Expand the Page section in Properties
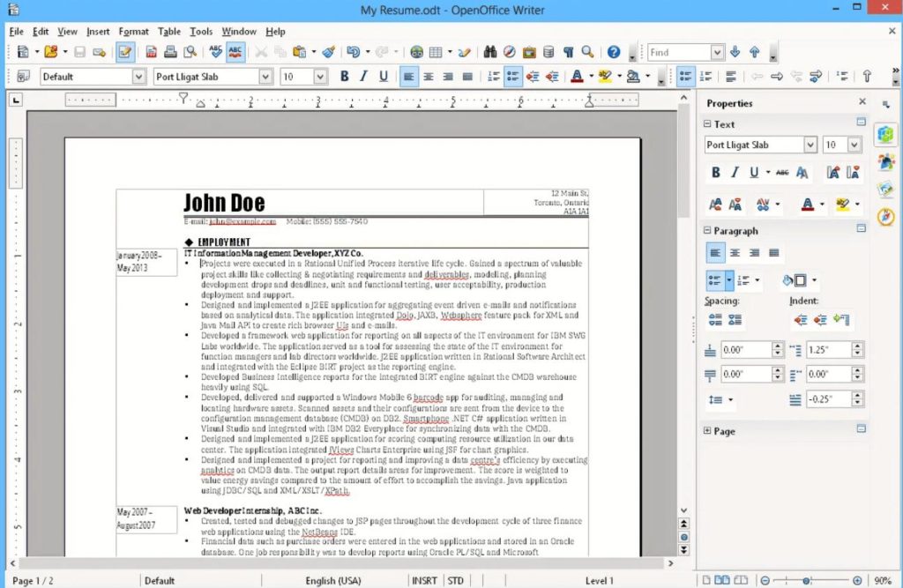This screenshot has width=903, height=588. (x=707, y=431)
